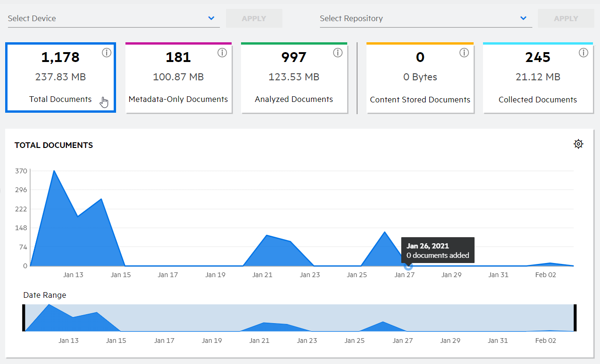Select the Metadata-Only Documents tile
Viewport: 600px width, 364px height.
(179, 78)
